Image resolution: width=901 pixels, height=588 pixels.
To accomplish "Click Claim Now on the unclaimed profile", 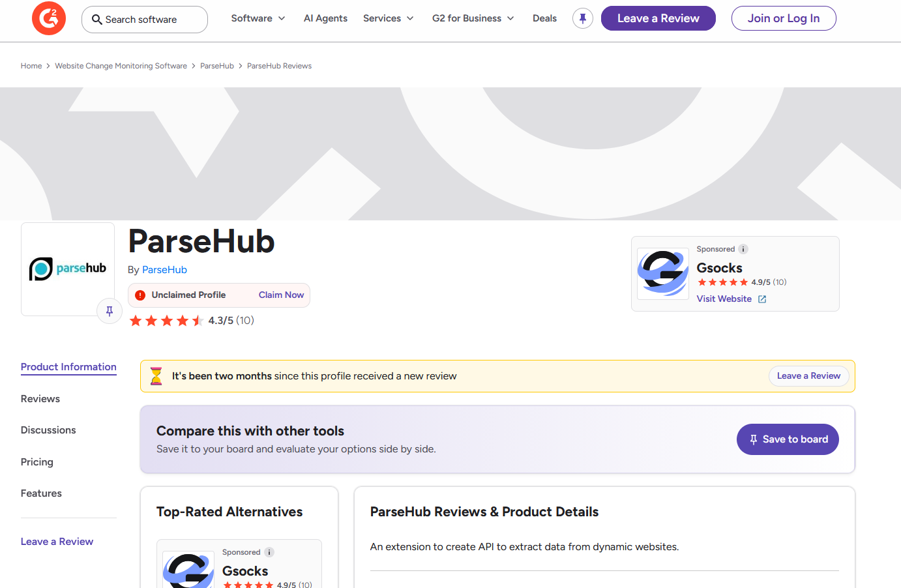I will click(x=281, y=295).
